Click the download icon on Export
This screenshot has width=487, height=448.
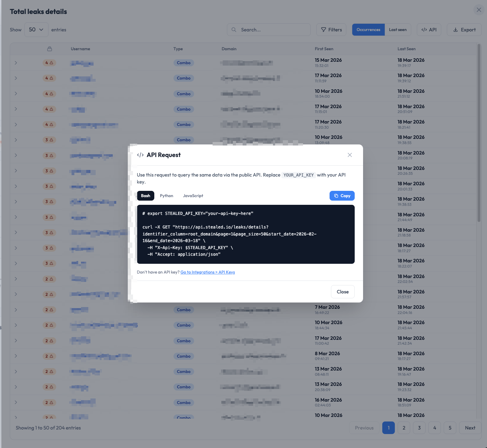[456, 30]
